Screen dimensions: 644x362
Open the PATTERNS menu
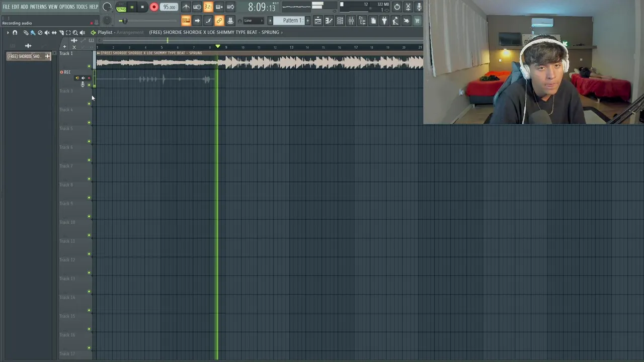38,7
